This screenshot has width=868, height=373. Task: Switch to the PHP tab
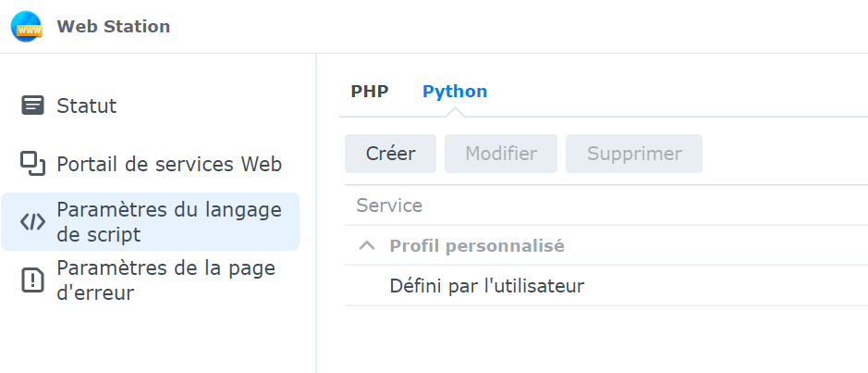[370, 92]
